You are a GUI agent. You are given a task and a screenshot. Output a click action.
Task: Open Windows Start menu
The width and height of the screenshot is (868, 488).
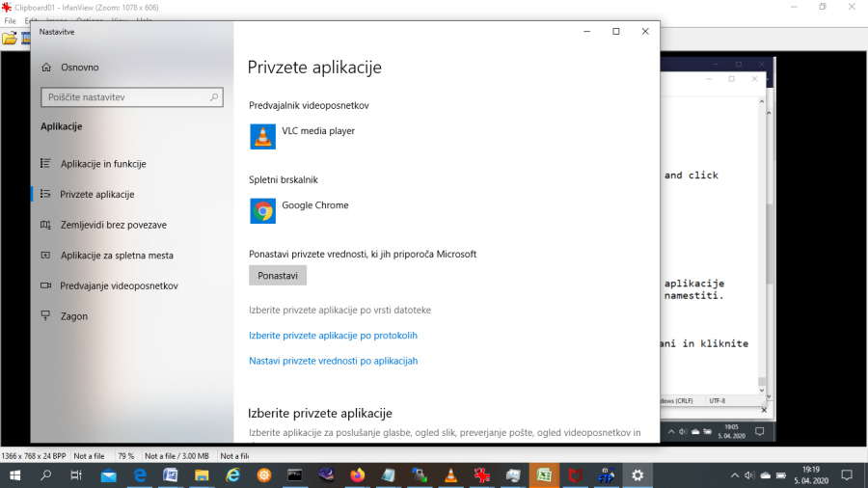pyautogui.click(x=15, y=475)
